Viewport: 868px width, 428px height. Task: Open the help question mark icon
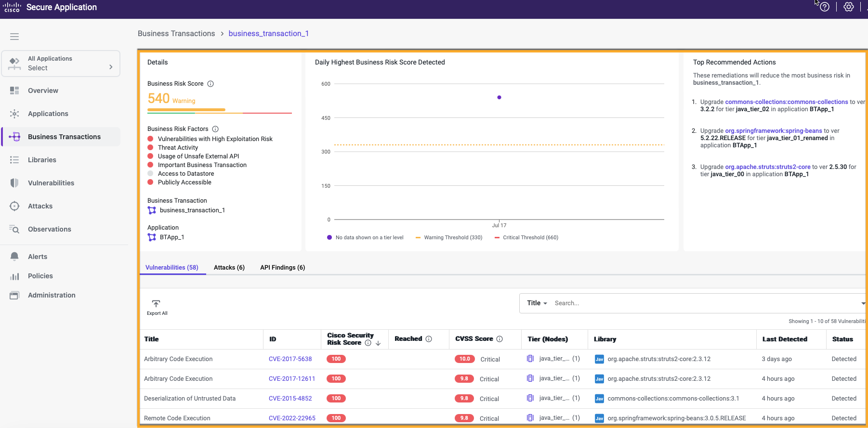tap(825, 7)
